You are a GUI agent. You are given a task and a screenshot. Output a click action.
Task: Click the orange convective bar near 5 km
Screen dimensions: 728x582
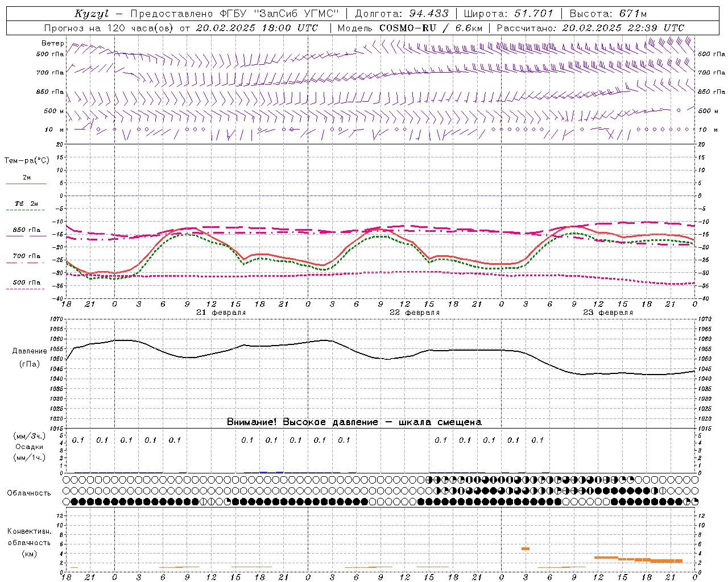tap(526, 548)
